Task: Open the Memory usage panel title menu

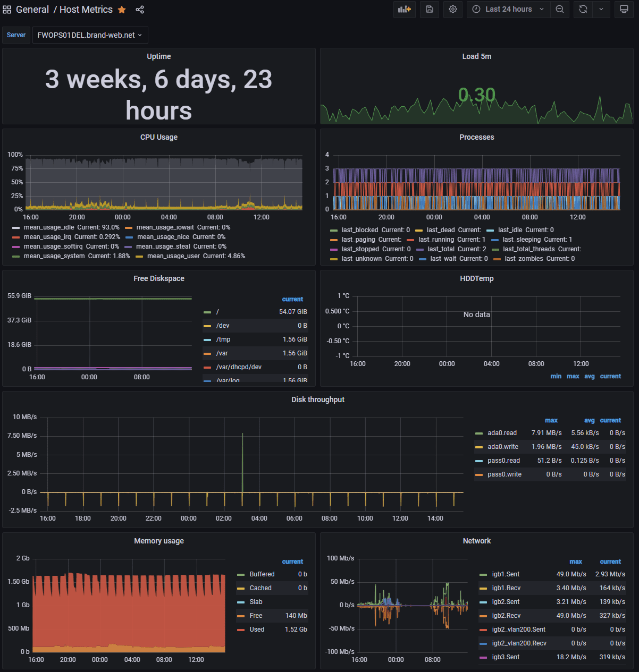Action: pyautogui.click(x=159, y=541)
